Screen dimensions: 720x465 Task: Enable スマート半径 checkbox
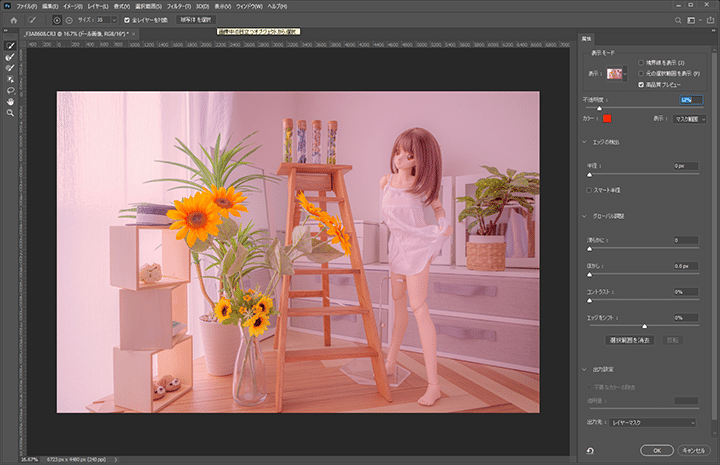589,190
